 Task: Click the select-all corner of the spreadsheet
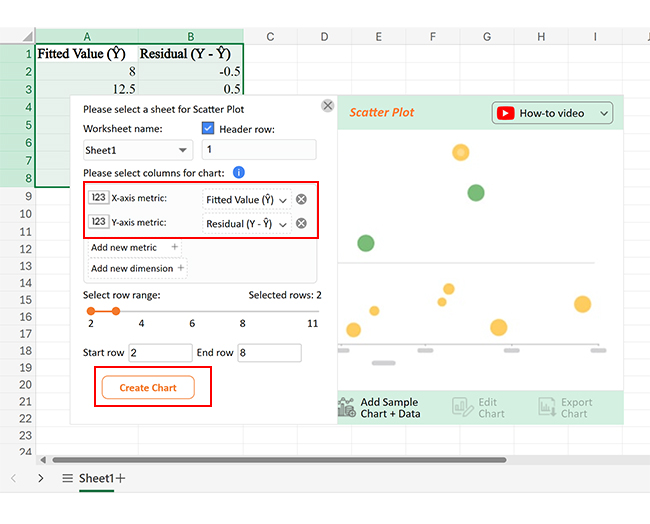pyautogui.click(x=27, y=36)
